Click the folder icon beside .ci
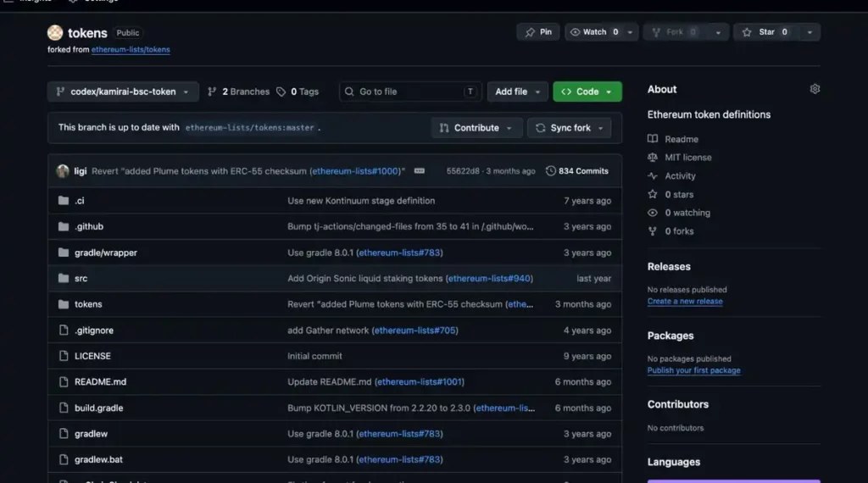The image size is (868, 483). (x=64, y=200)
